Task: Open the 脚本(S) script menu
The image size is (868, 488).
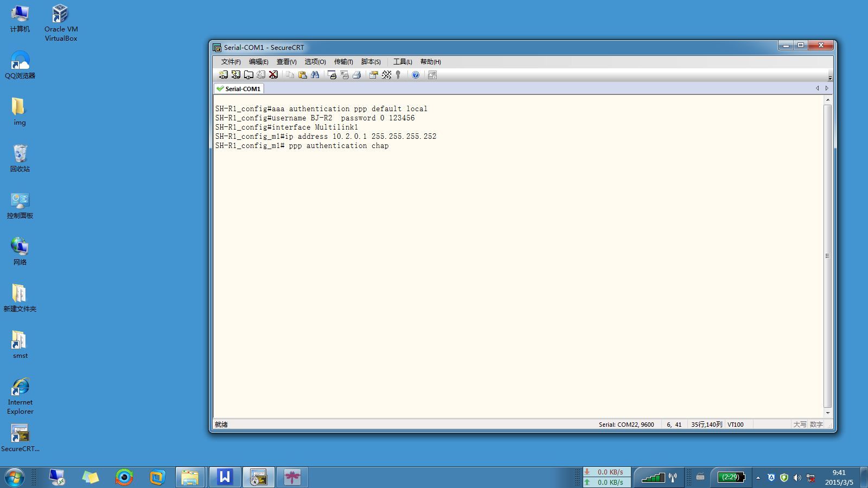Action: click(x=371, y=62)
